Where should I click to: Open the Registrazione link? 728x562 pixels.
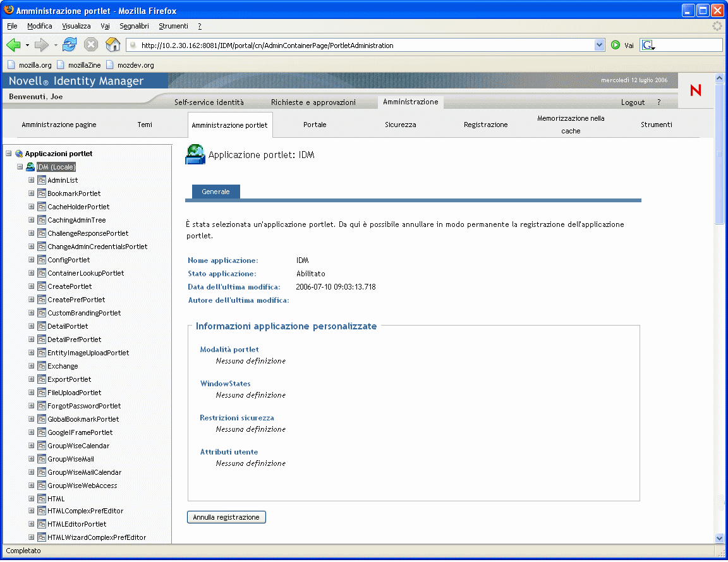pyautogui.click(x=485, y=125)
